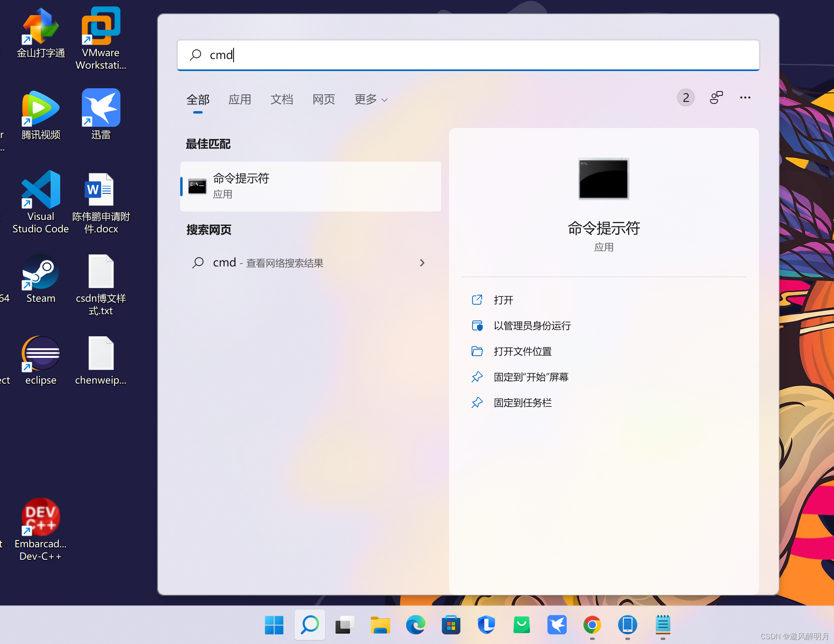
Task: Switch to the 应用 search tab
Action: pos(240,100)
